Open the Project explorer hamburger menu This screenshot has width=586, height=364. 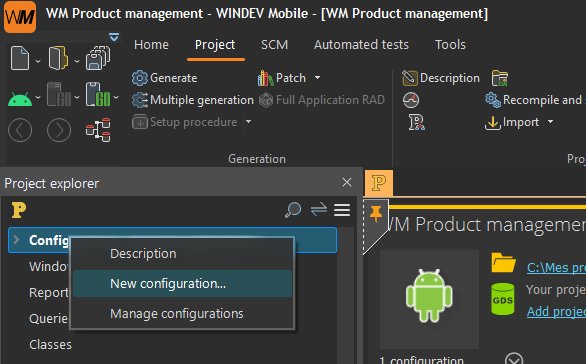342,210
